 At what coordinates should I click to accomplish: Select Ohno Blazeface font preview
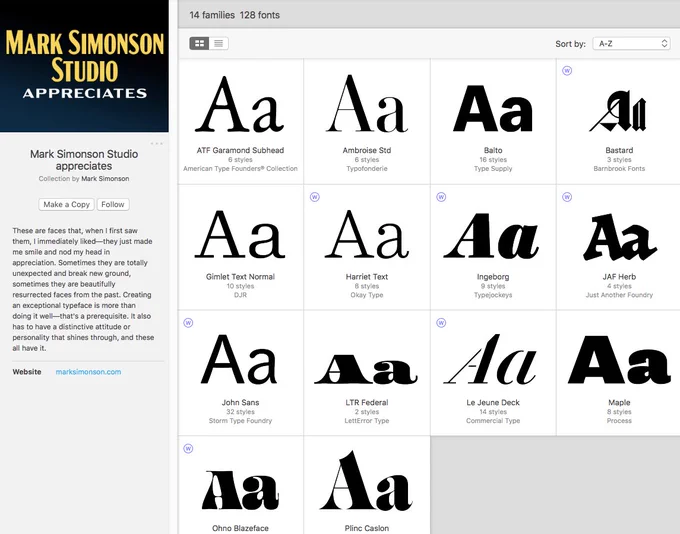point(240,490)
